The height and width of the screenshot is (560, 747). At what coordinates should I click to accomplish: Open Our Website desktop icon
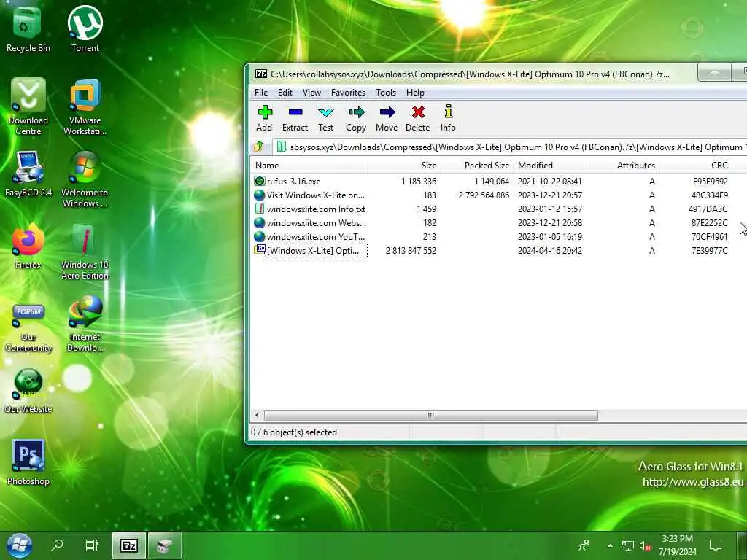point(28,391)
